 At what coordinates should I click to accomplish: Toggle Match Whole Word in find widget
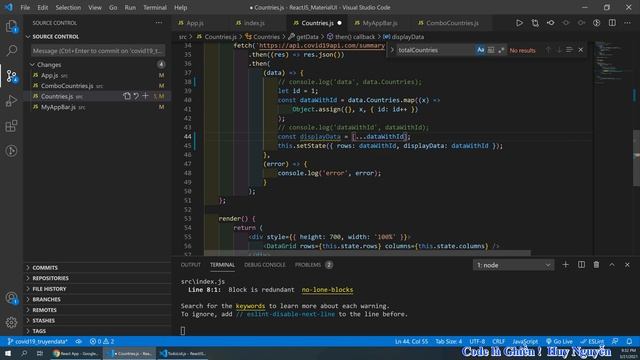tap(491, 50)
